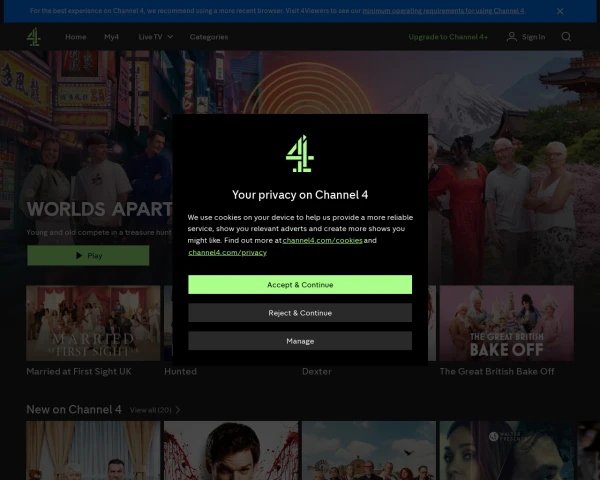
Task: Open first New on Channel 4 curtain thumbnail
Action: [93, 451]
